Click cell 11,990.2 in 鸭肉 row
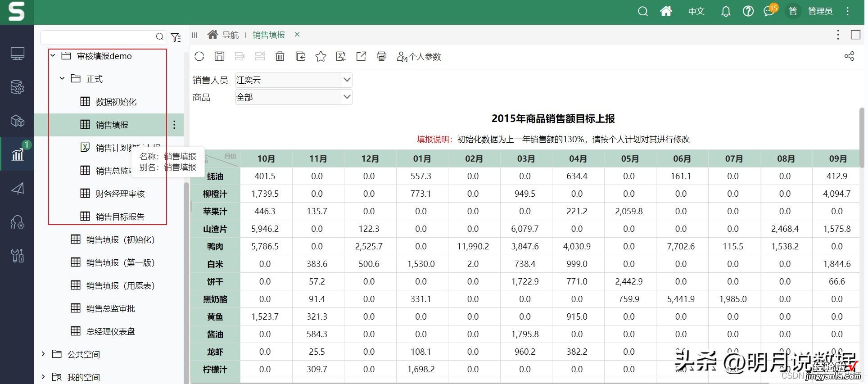This screenshot has width=868, height=384. [x=473, y=247]
